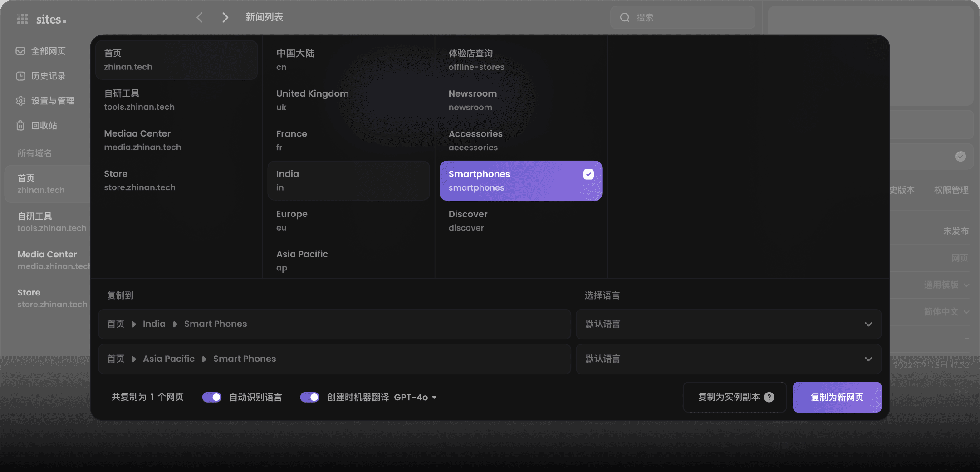Open language dropdown for India path
This screenshot has width=980, height=472.
click(x=729, y=324)
